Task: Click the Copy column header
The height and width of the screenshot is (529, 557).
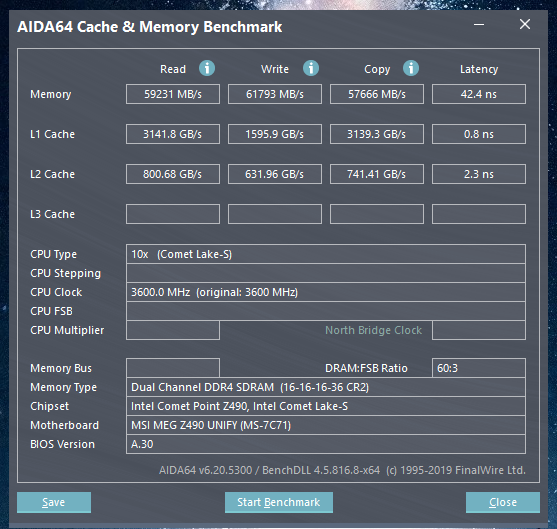Action: coord(377,69)
